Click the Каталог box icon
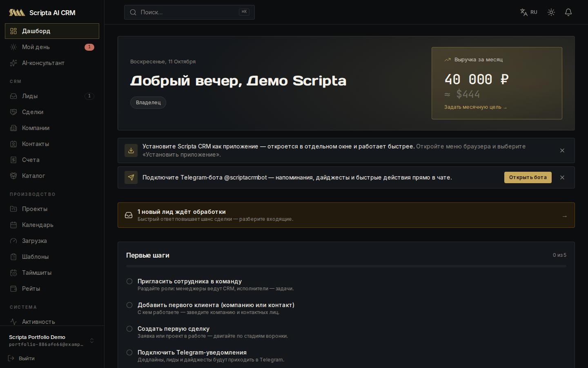 pos(13,176)
